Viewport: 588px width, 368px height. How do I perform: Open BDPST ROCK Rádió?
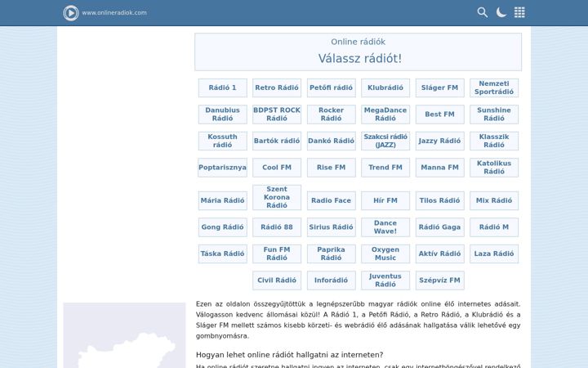(277, 114)
